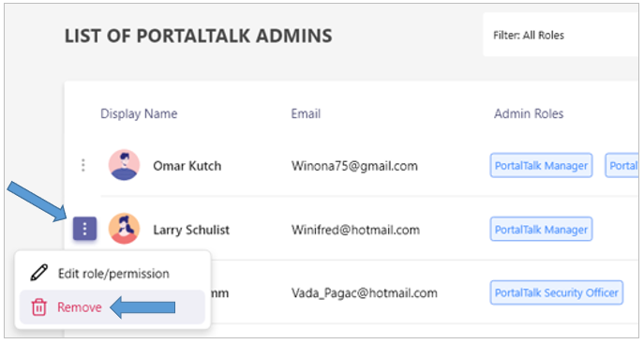Select the name Larry Schulist

click(x=191, y=230)
